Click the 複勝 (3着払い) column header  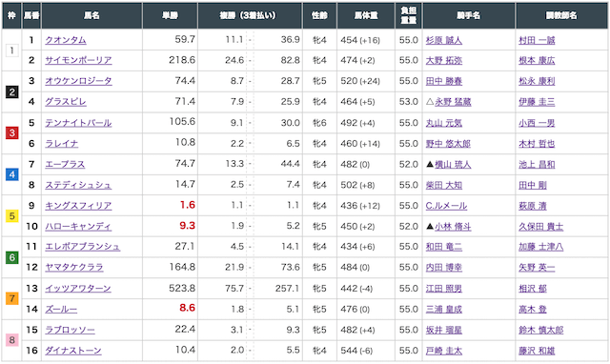[250, 15]
